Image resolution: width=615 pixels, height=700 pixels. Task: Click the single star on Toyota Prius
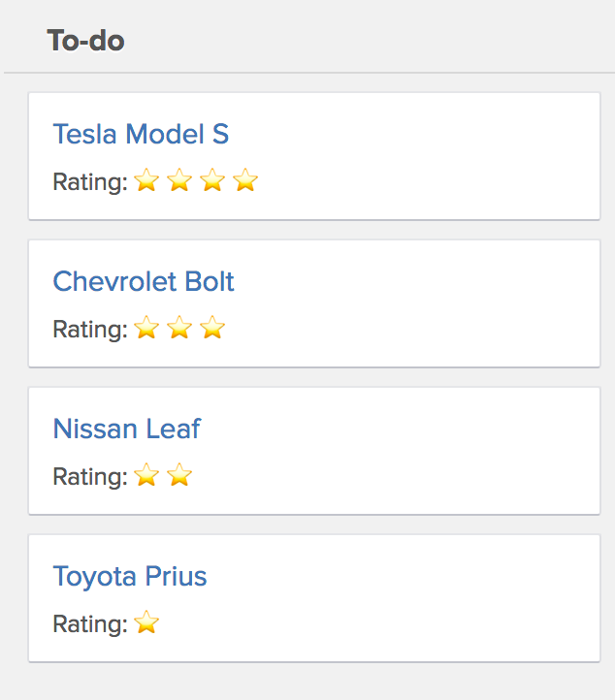[146, 621]
